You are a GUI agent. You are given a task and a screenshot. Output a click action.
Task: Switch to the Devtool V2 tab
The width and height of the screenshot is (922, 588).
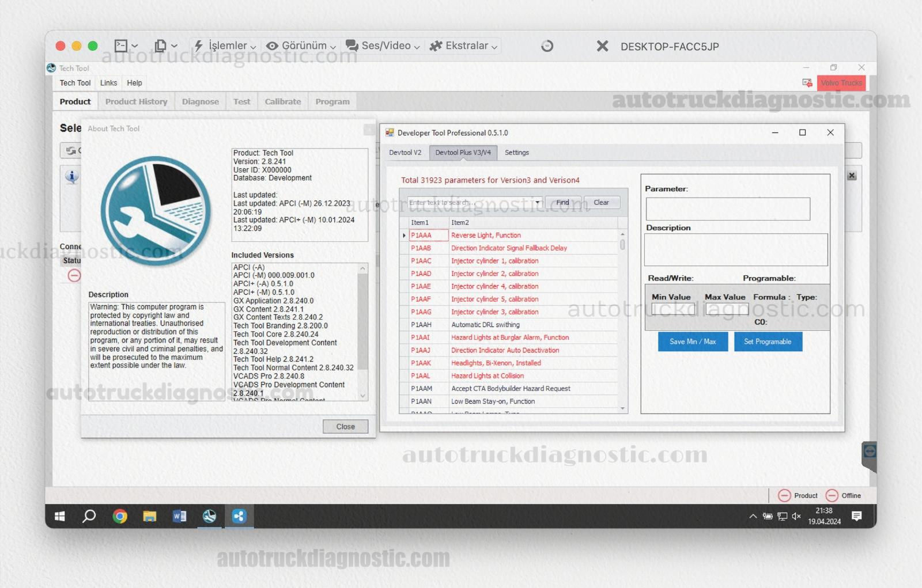click(x=405, y=153)
